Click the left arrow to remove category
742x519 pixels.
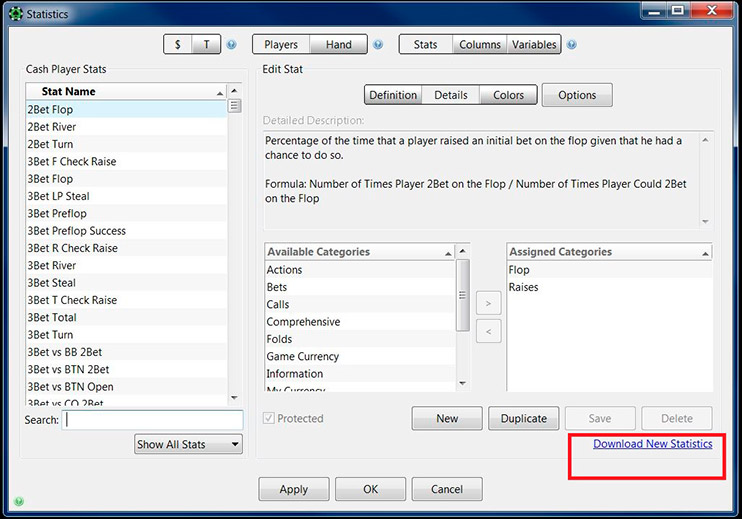(x=488, y=331)
